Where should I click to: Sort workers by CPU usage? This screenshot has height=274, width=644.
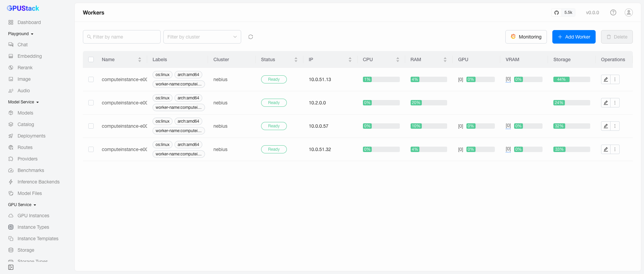pyautogui.click(x=398, y=59)
